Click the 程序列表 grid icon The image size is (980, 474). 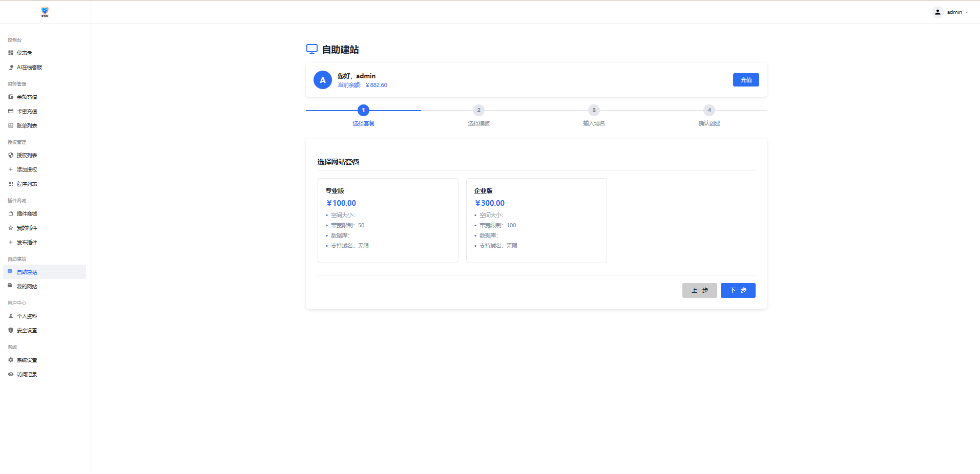[x=11, y=184]
